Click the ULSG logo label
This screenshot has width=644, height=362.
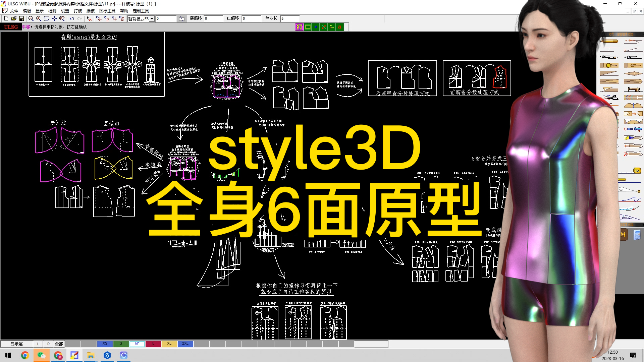[11, 27]
